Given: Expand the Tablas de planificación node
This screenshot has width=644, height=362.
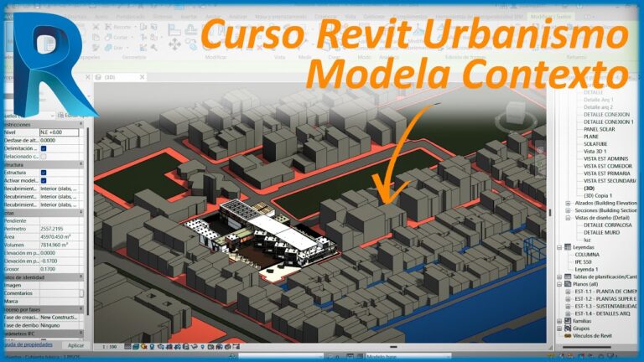Looking at the screenshot, I should [560, 277].
